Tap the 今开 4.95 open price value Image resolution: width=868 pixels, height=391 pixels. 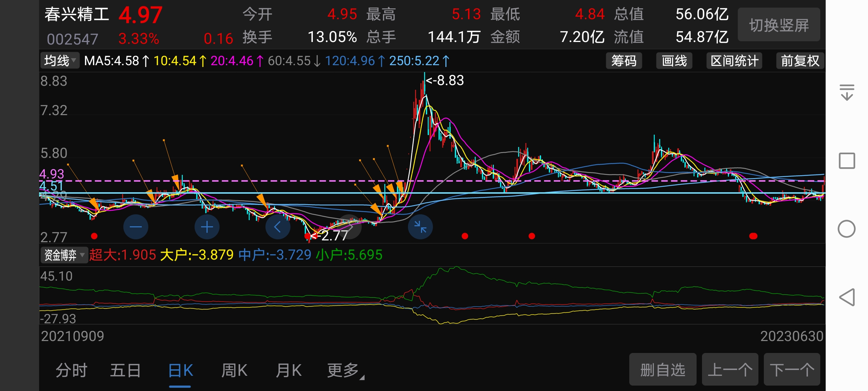[342, 14]
